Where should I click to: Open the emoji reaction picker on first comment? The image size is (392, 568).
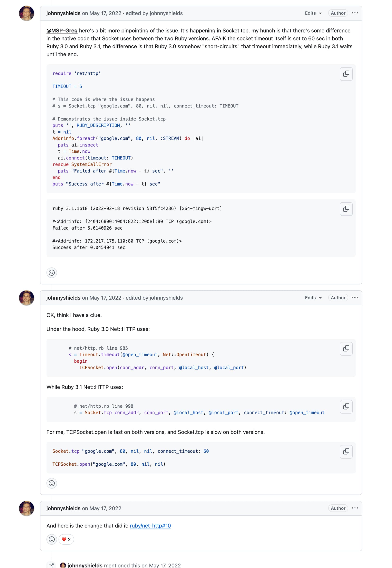tap(52, 273)
